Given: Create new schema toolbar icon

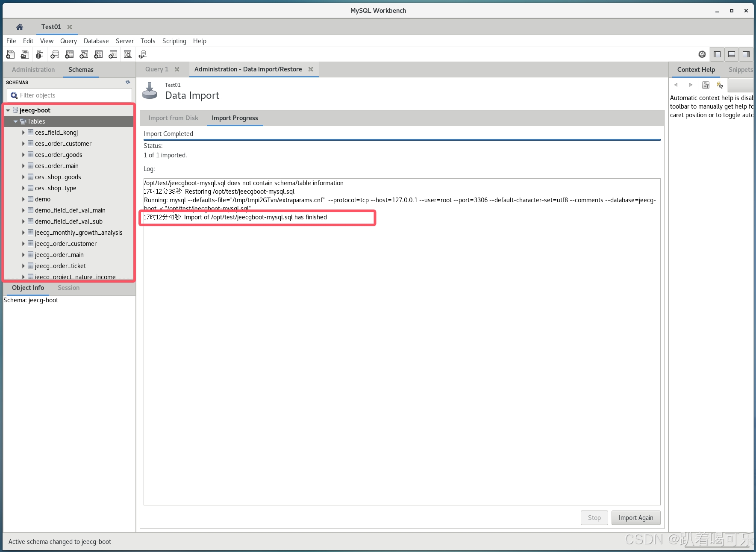Looking at the screenshot, I should click(55, 54).
